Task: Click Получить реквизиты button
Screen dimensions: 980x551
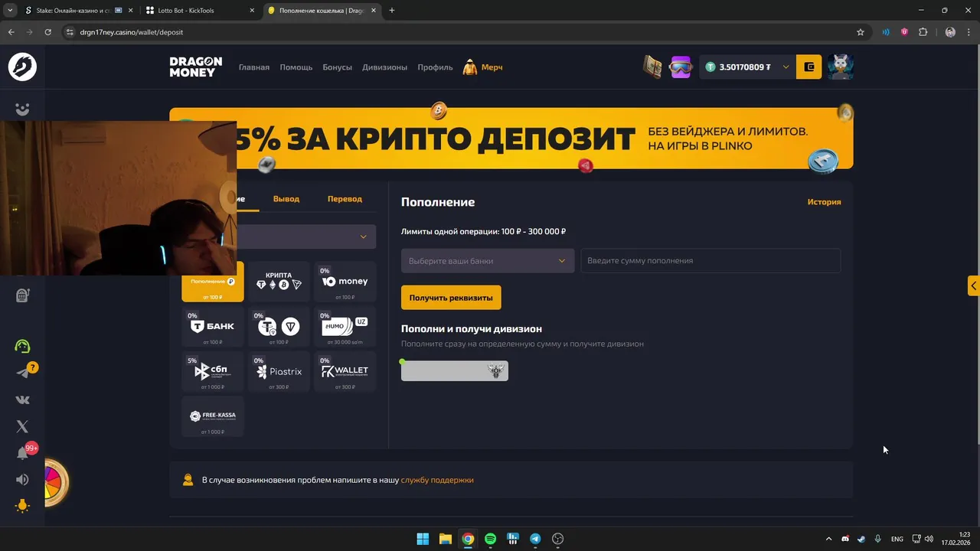Action: [x=451, y=298]
